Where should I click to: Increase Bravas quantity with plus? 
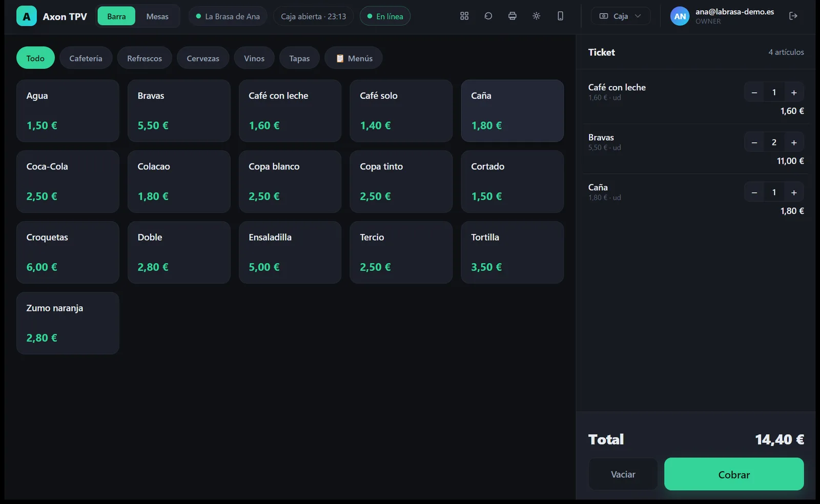794,142
